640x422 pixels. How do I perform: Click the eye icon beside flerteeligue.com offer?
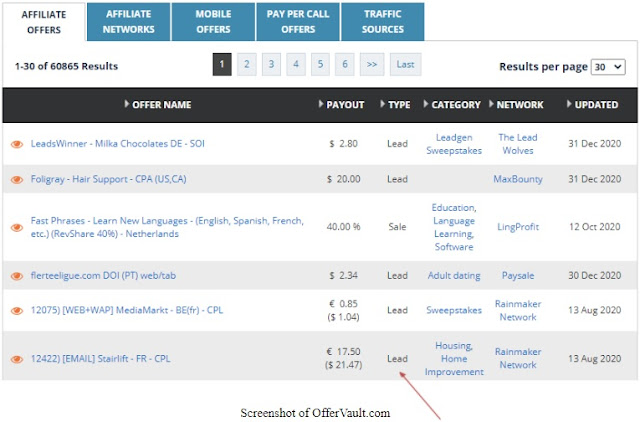[17, 276]
